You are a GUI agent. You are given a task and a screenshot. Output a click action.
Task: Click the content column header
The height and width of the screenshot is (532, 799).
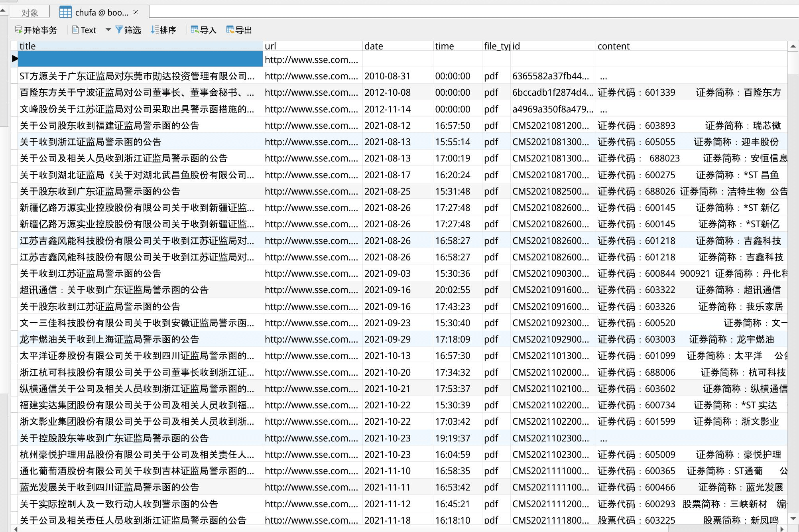click(x=692, y=46)
